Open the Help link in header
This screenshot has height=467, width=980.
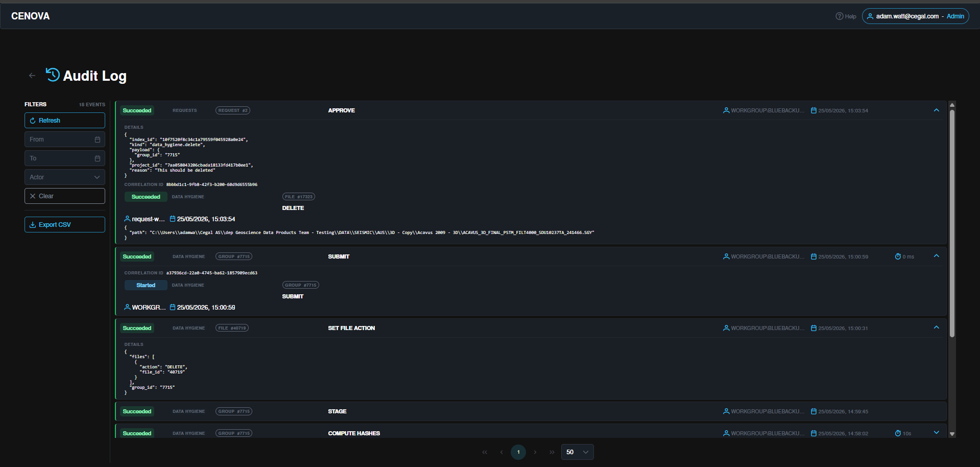coord(846,16)
